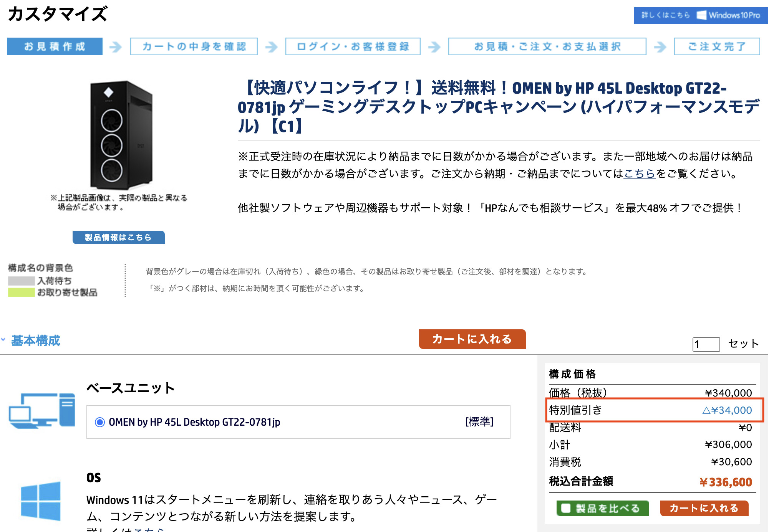769x532 pixels.
Task: Toggle the checkbox in 製品を比べる button
Action: pyautogui.click(x=566, y=508)
